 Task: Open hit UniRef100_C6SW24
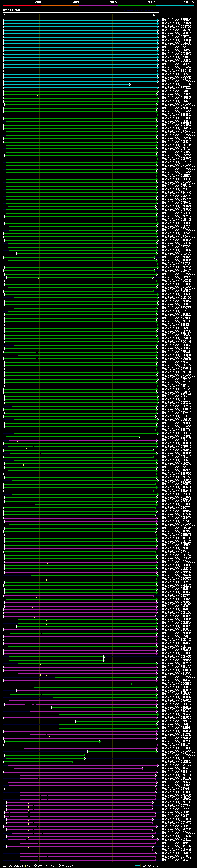[x=177, y=23]
